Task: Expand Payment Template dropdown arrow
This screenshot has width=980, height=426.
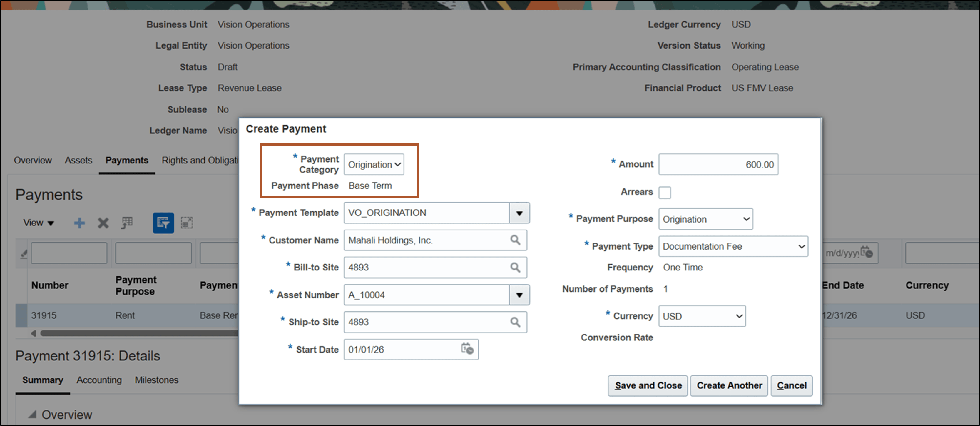Action: [519, 213]
